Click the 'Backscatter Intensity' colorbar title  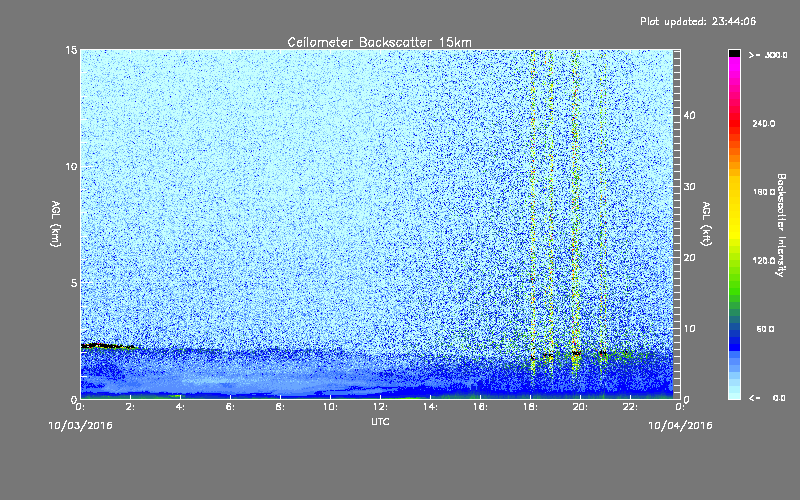781,225
